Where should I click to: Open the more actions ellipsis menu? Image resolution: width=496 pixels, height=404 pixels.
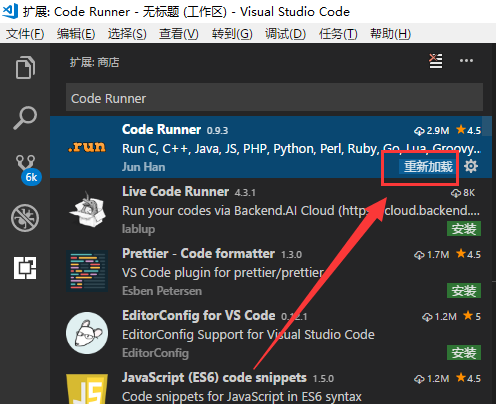point(466,61)
